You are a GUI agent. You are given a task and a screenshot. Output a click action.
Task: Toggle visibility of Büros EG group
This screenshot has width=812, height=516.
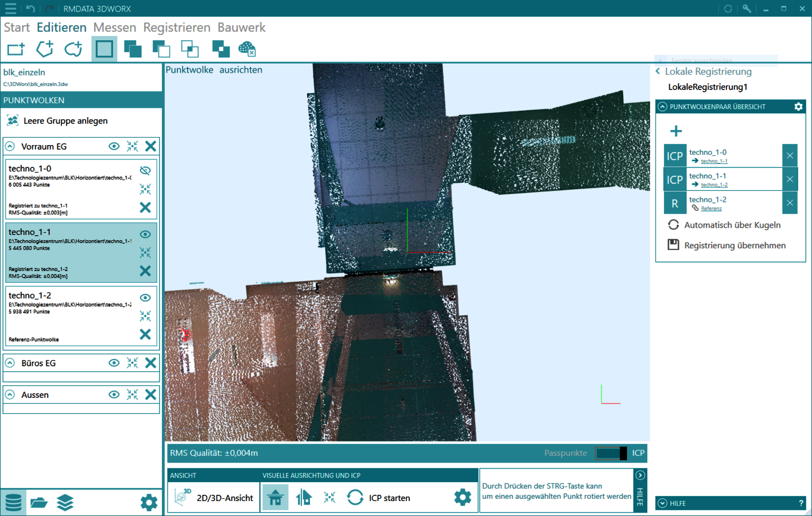point(114,363)
